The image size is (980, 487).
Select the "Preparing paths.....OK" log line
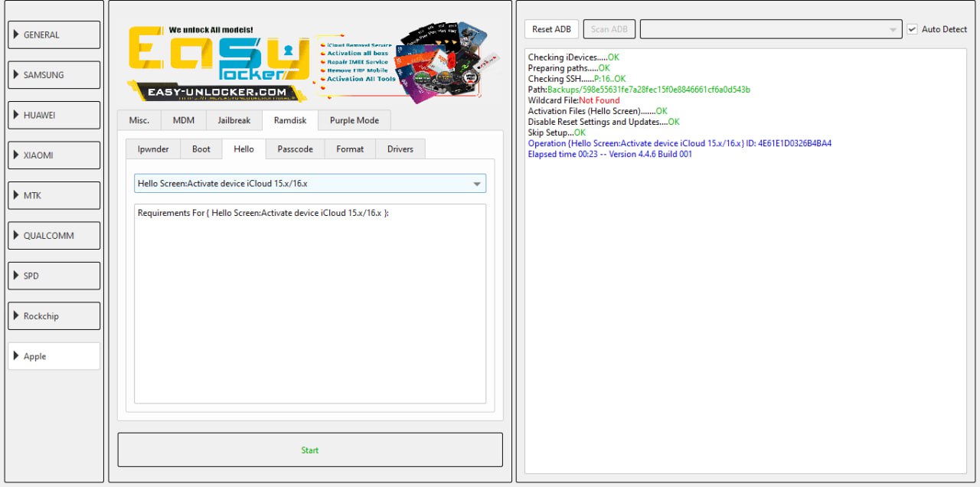[x=569, y=68]
